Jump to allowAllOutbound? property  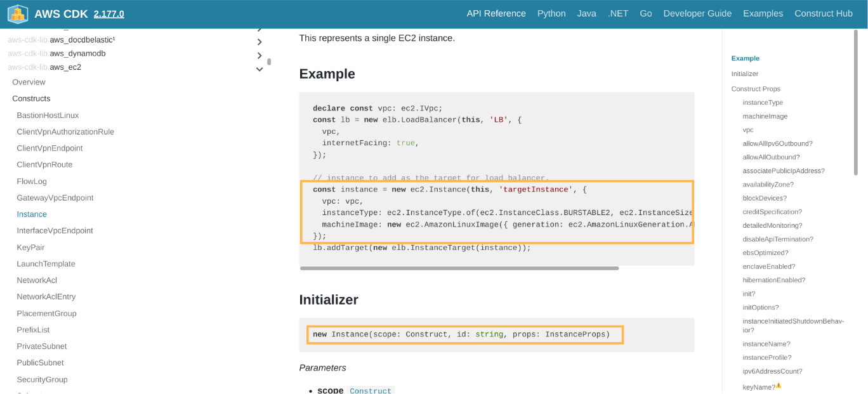point(771,157)
